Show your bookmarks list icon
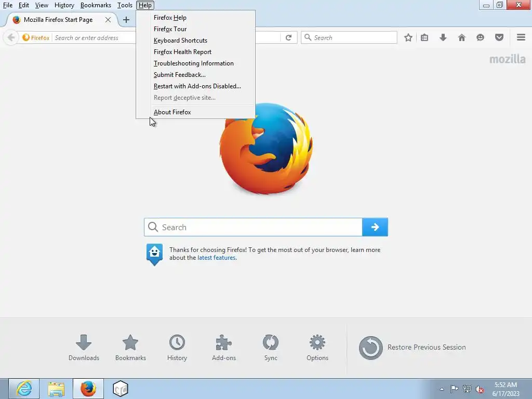This screenshot has width=532, height=399. click(424, 37)
